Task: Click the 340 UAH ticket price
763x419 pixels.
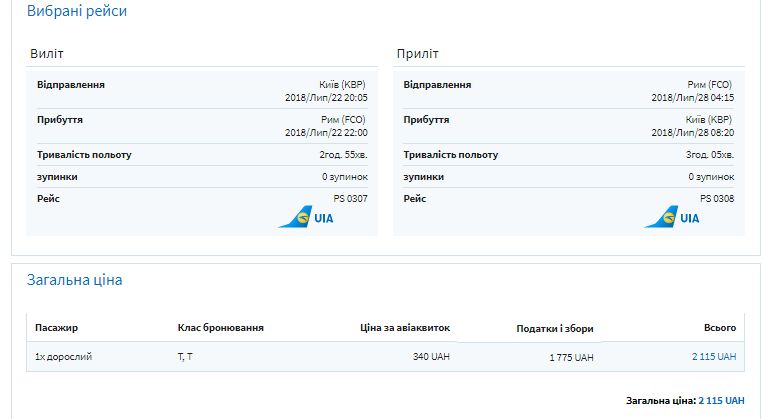Action: [431, 357]
